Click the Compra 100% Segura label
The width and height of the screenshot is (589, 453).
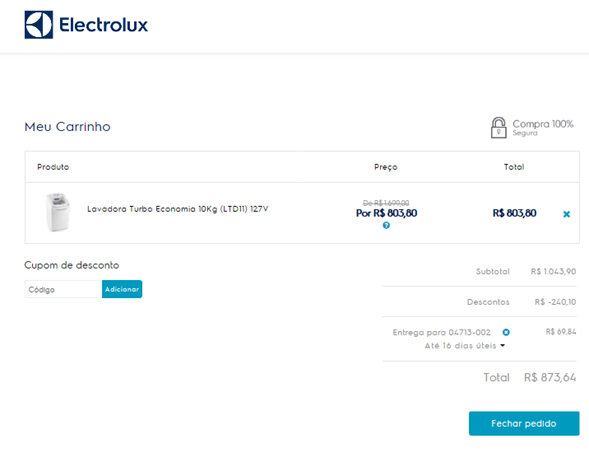tap(543, 128)
